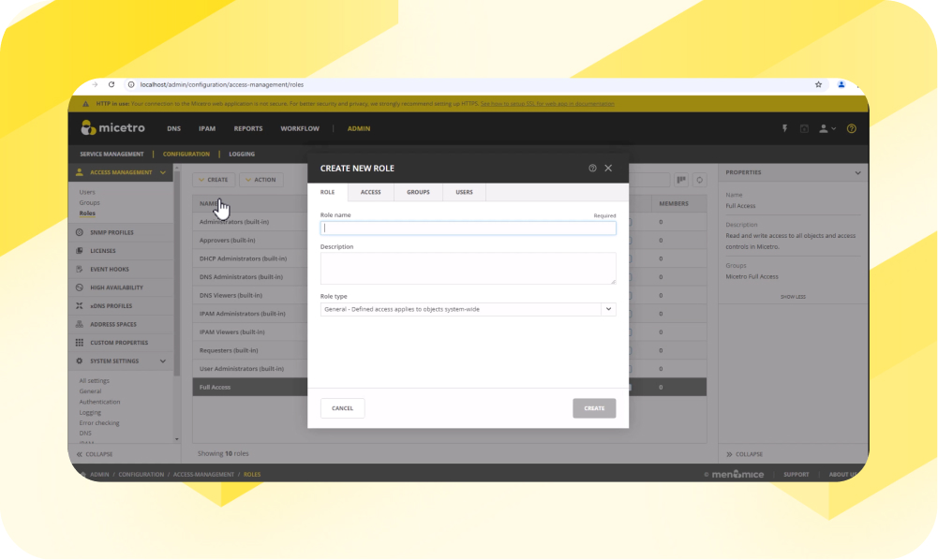This screenshot has height=560, width=938.
Task: Switch to the Groups tab
Action: [x=418, y=192]
